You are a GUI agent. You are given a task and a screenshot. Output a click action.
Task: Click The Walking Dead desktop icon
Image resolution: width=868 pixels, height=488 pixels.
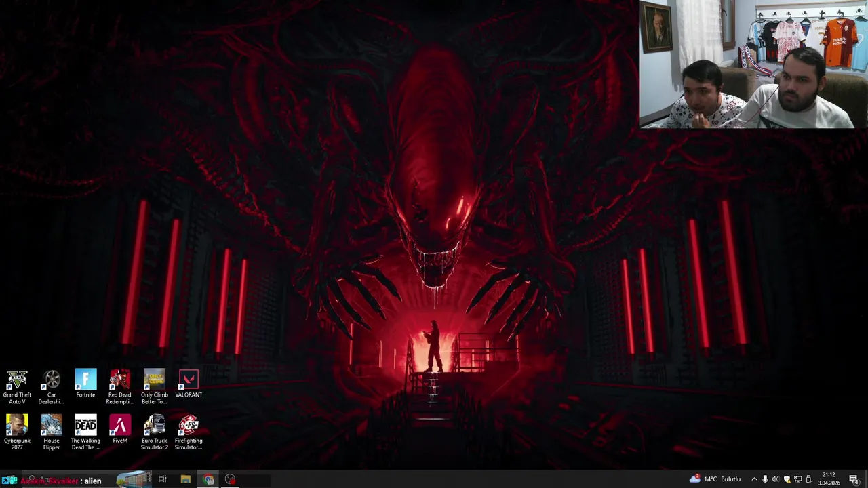(x=85, y=432)
